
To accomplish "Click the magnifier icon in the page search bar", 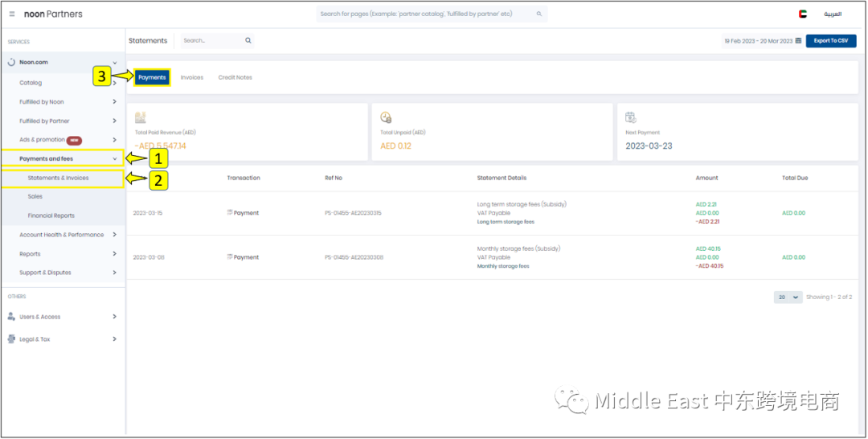I will point(539,14).
